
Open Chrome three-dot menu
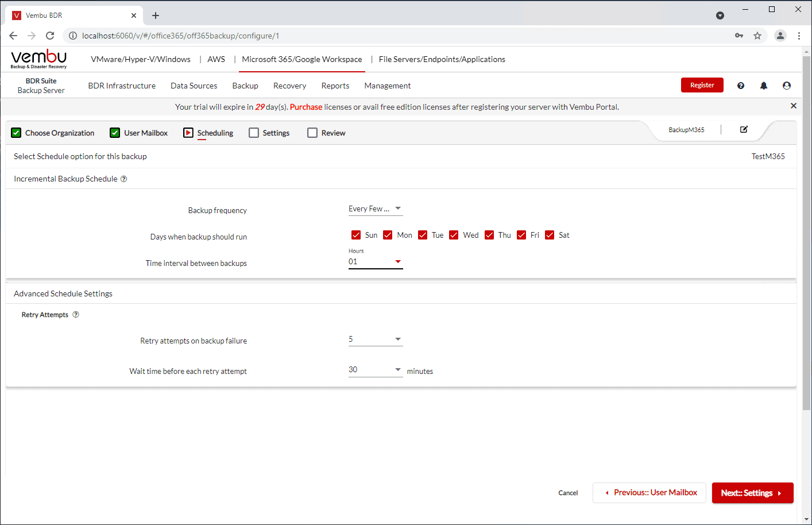[799, 36]
